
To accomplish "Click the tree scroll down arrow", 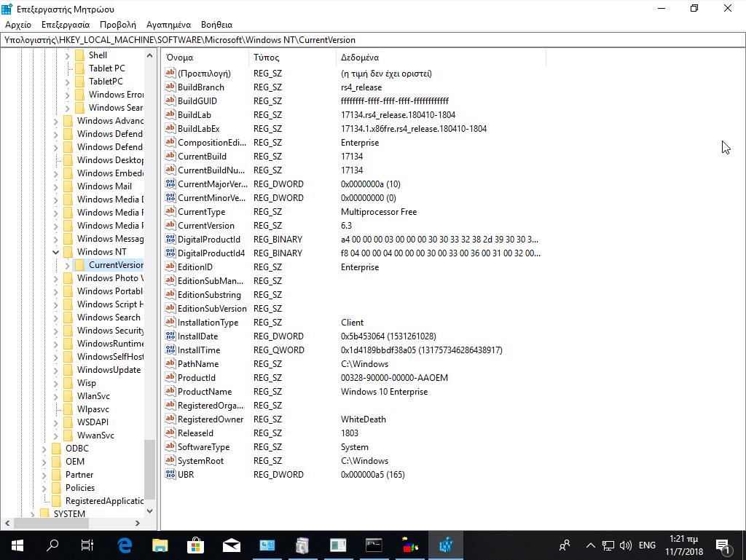I will (150, 511).
